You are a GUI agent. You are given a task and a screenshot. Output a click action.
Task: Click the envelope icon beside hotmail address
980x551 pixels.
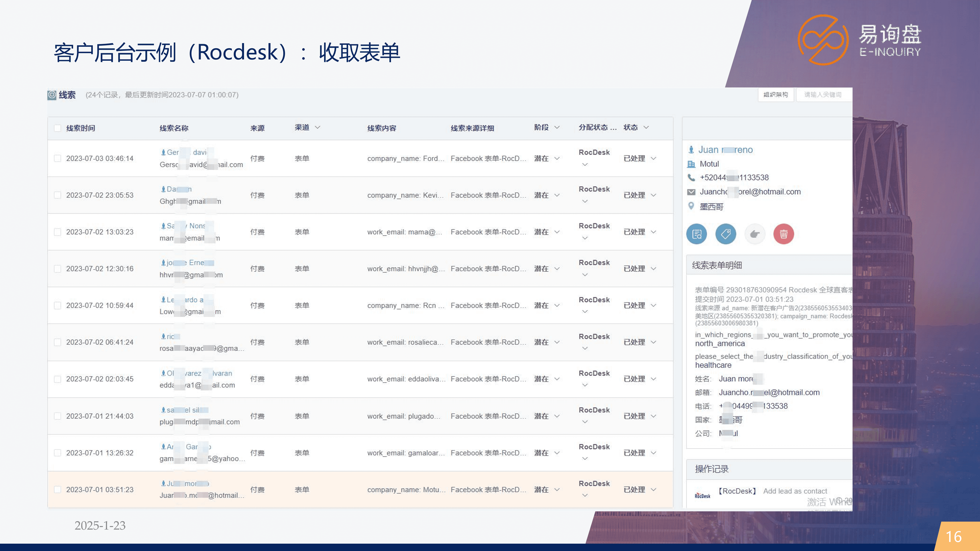pos(691,192)
